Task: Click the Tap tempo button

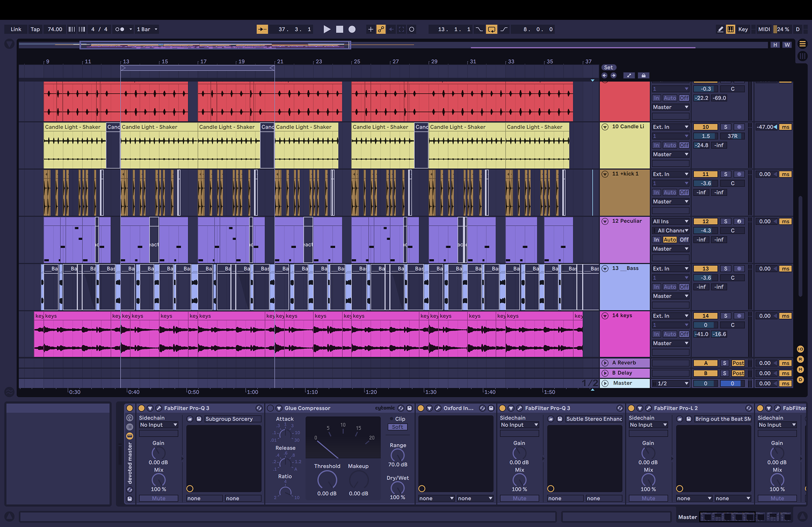Action: click(35, 29)
